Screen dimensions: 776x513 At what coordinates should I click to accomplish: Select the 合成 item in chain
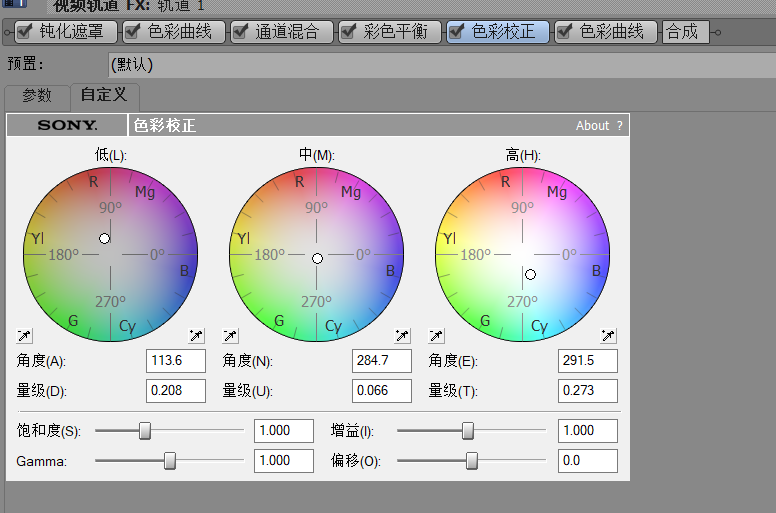tap(685, 32)
